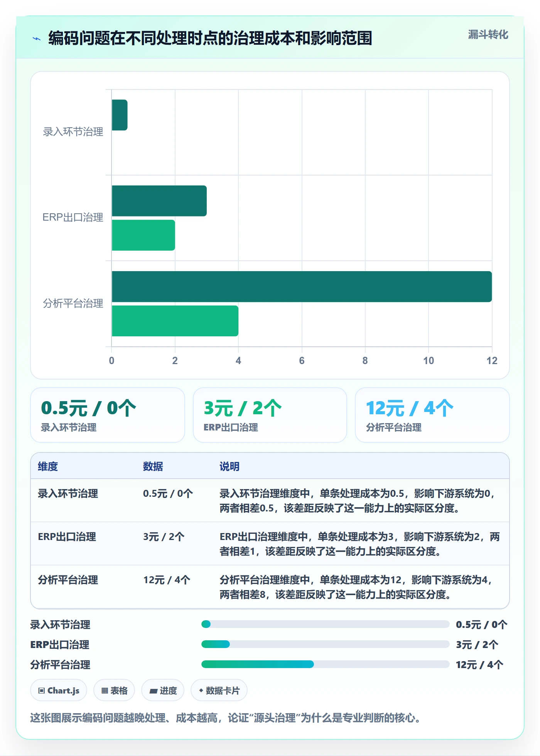Click the ERP出口治理 progress bar
The image size is (540, 756).
325,644
